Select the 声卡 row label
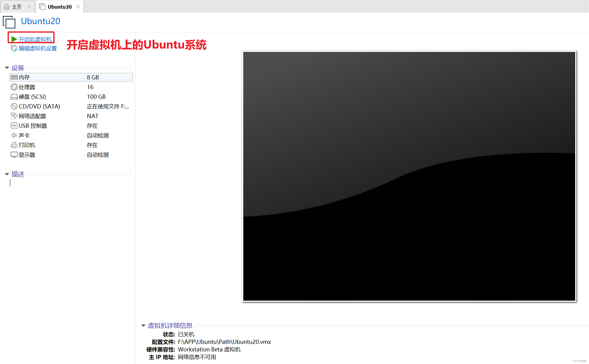589x364 pixels. tap(24, 135)
